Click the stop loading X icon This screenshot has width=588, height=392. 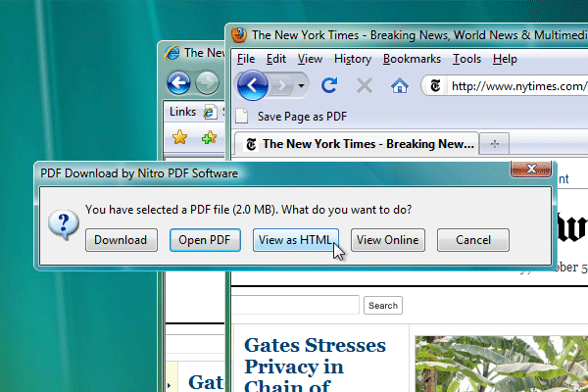pyautogui.click(x=364, y=86)
